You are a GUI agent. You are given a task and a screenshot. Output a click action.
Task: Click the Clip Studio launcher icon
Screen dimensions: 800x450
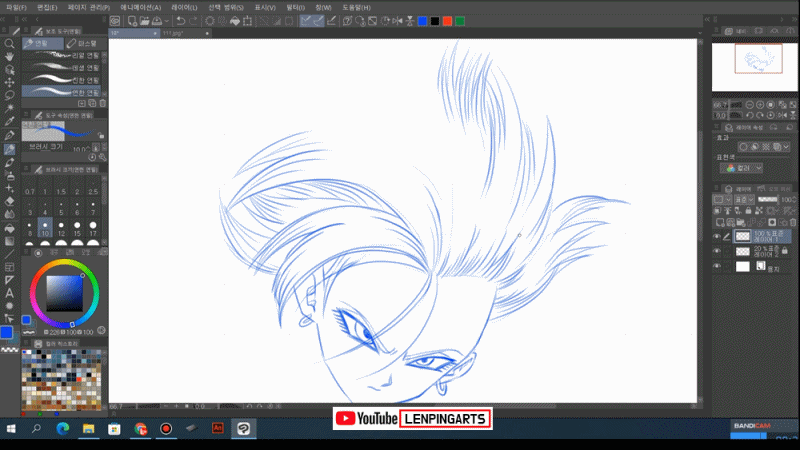[115, 21]
